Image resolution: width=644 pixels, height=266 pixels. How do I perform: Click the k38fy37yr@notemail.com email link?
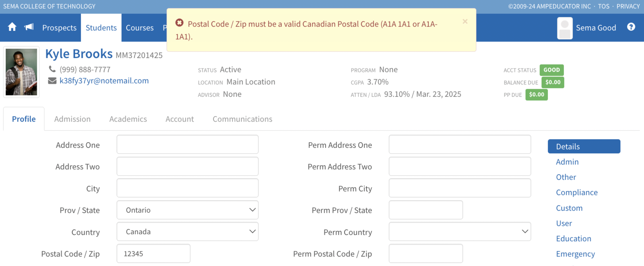click(x=104, y=81)
